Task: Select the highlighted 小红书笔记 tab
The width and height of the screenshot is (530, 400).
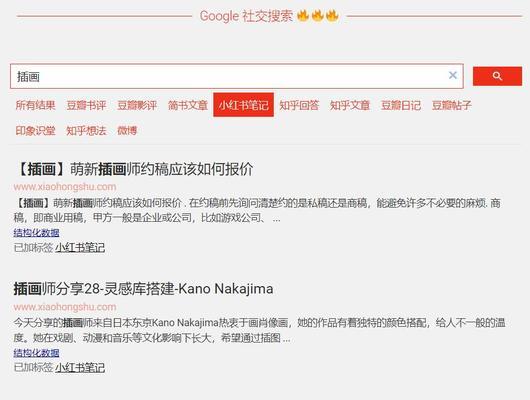Action: pos(243,105)
